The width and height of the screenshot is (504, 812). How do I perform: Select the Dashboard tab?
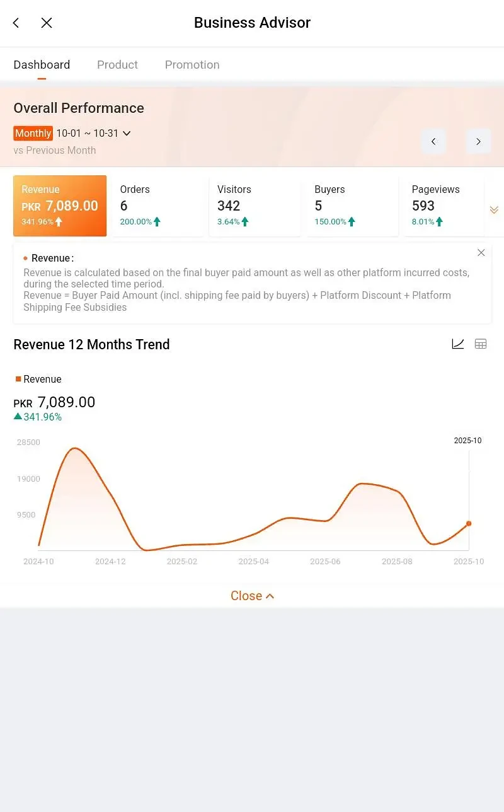pos(42,65)
